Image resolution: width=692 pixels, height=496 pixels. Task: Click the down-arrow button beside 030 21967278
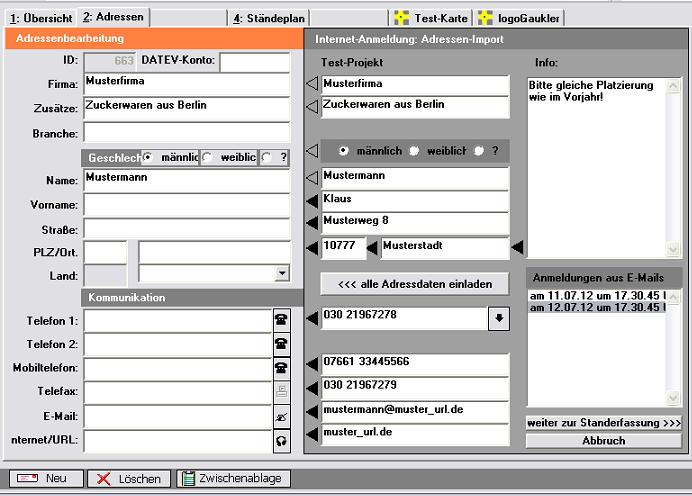[x=499, y=318]
